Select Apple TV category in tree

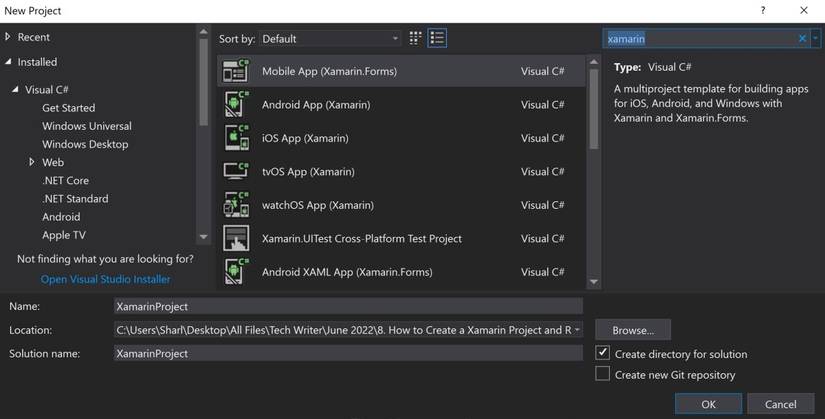[64, 235]
